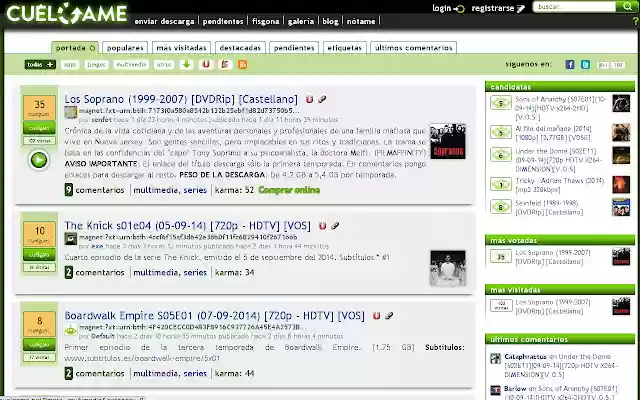
Task: Select the 'apps' category filter
Action: [70, 64]
